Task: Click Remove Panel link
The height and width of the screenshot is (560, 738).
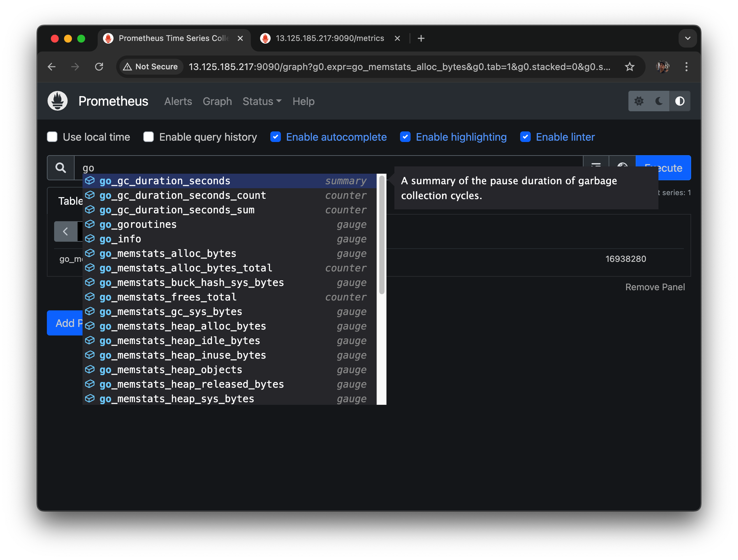Action: (654, 287)
